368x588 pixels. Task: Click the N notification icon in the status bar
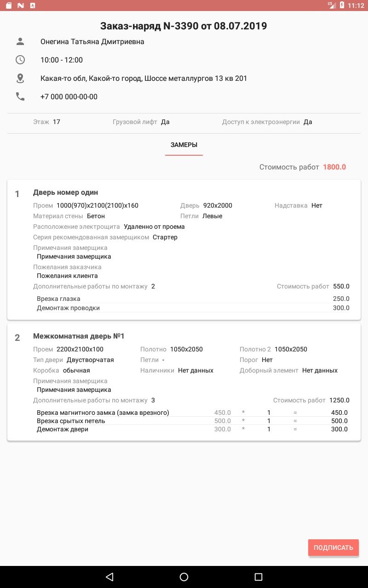(x=20, y=6)
